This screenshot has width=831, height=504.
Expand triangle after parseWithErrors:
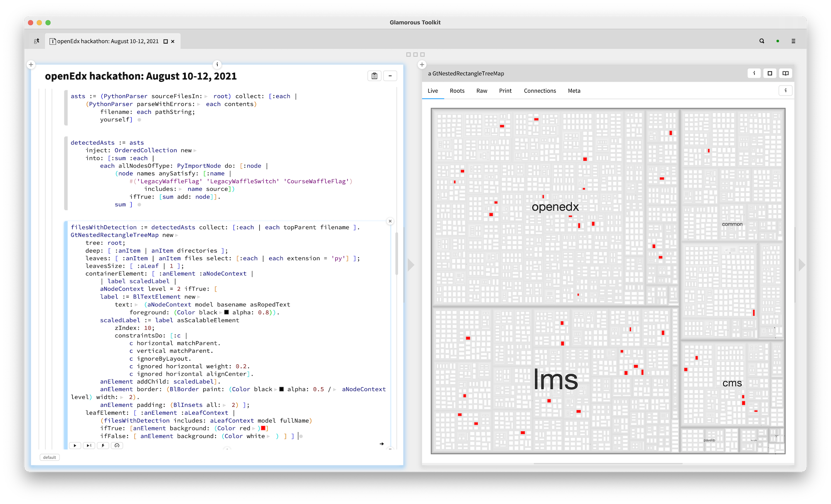click(x=199, y=104)
